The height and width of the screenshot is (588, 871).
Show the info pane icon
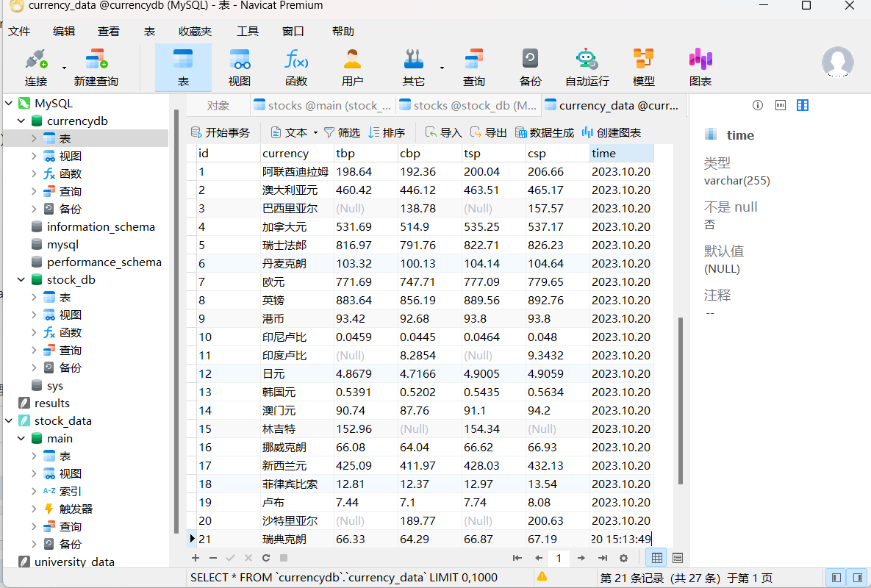(758, 106)
